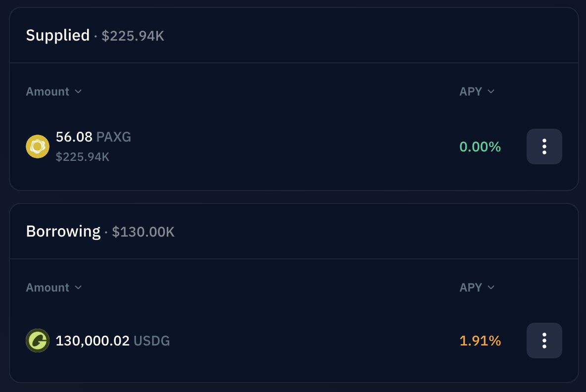Sort Supplied list by APY
Image resolution: width=586 pixels, height=392 pixels.
tap(477, 92)
